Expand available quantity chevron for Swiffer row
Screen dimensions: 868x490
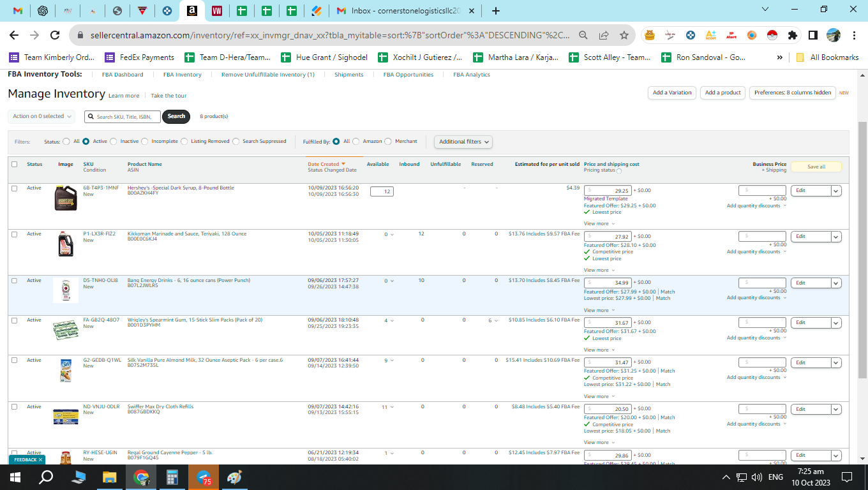[392, 407]
